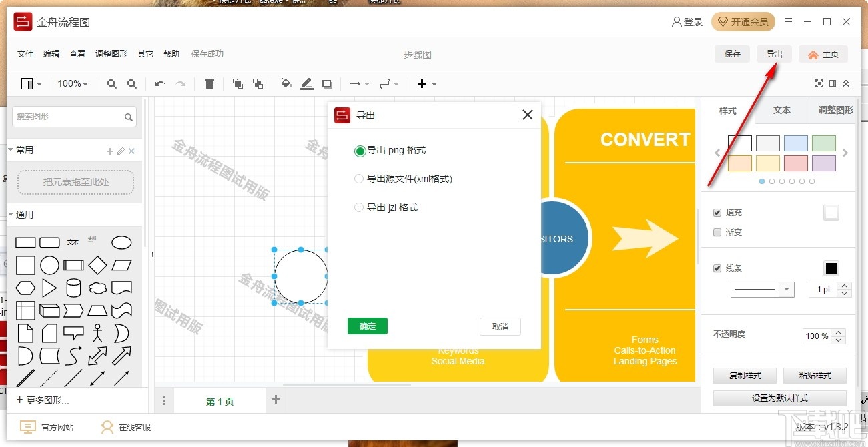Add a new item to 常用 section
Viewport: 868px width, 447px height.
pyautogui.click(x=110, y=151)
